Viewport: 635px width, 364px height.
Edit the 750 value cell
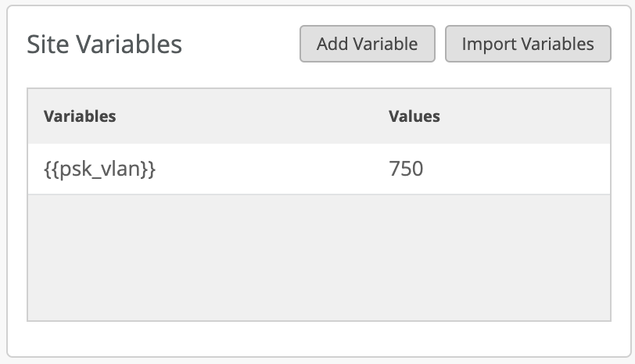[406, 169]
